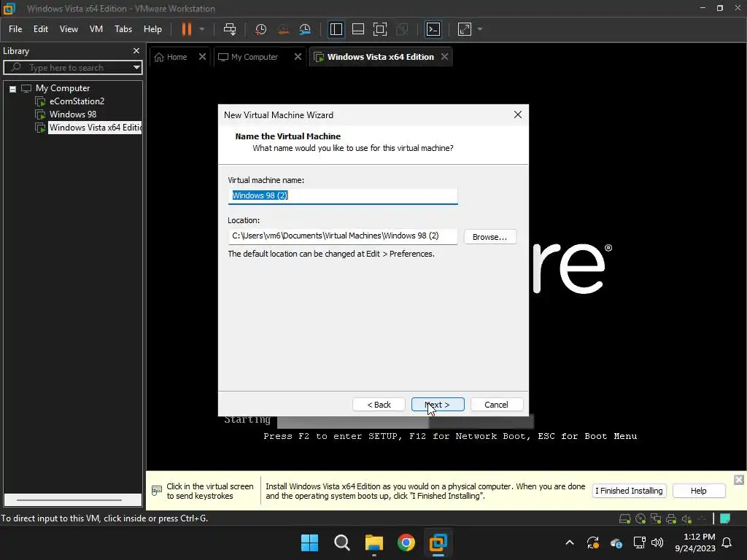Open the Edit menu
The height and width of the screenshot is (560, 747).
41,29
